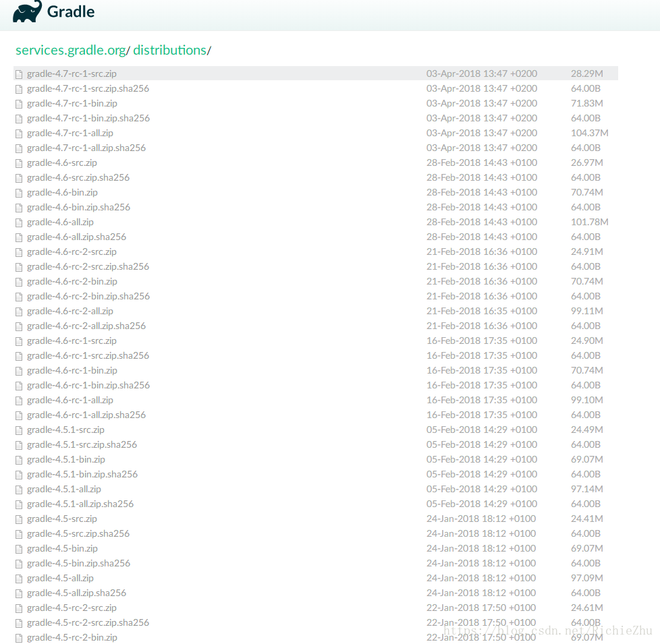660x644 pixels.
Task: Open gradle-4.6-rc-1-bin.zip.sha256 checksum link
Action: pos(88,385)
